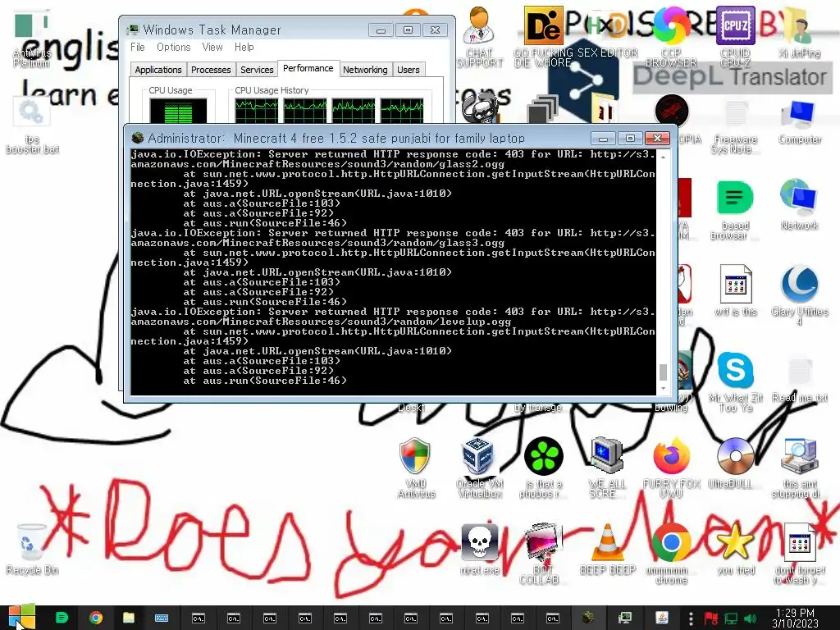The height and width of the screenshot is (630, 840).
Task: Launch the CCP BROWSER shortcut
Action: pyautogui.click(x=671, y=38)
